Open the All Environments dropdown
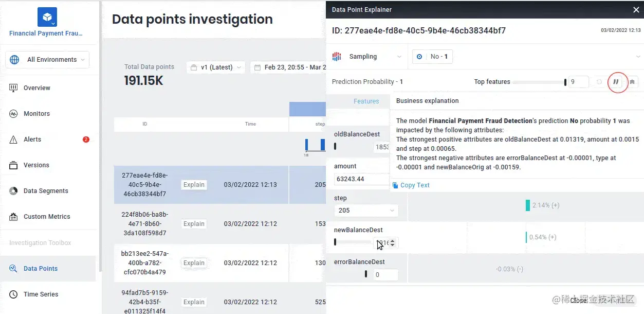This screenshot has height=314, width=644. click(x=47, y=60)
